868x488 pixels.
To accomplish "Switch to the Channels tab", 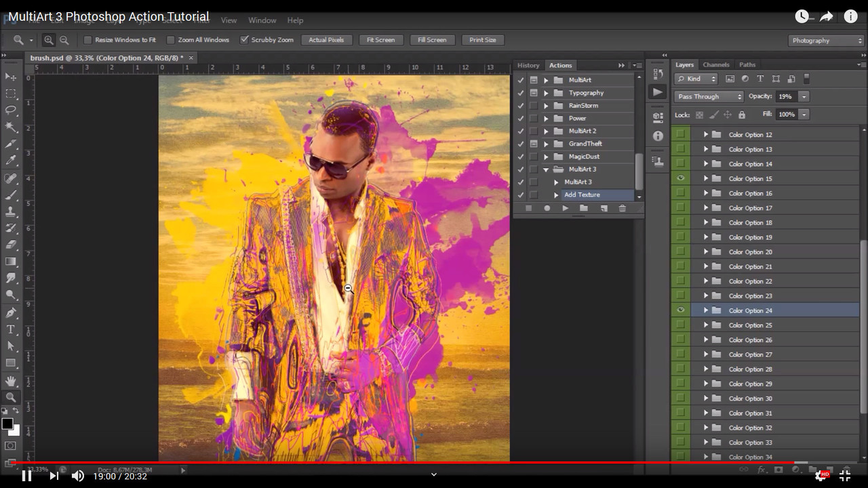I will 716,64.
